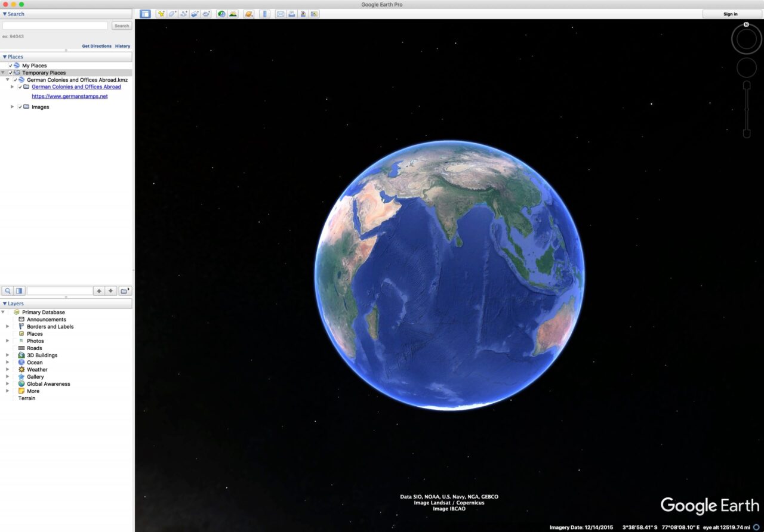764x532 pixels.
Task: Click inside the Search input field
Action: pos(54,25)
